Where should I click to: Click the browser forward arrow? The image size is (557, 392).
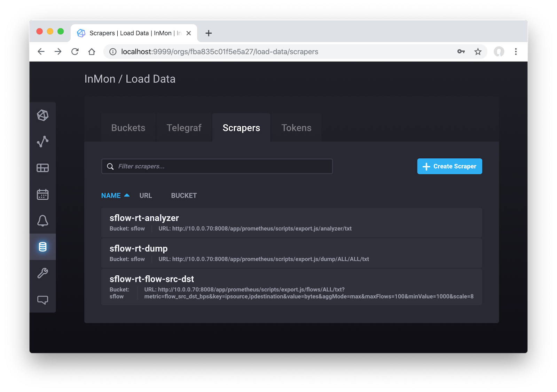pyautogui.click(x=58, y=52)
